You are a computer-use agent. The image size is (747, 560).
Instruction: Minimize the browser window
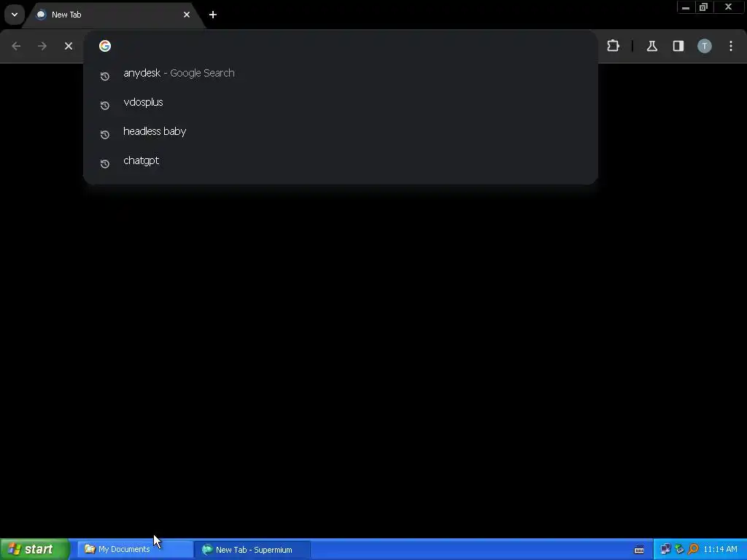pyautogui.click(x=686, y=7)
